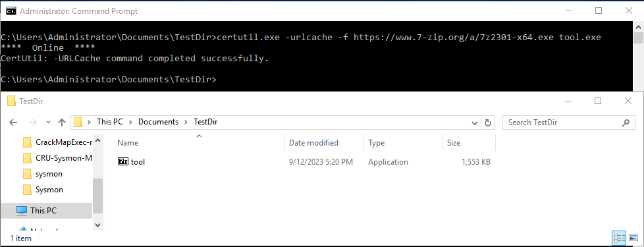Switch to details view icon
This screenshot has height=247, width=644.
tap(619, 238)
